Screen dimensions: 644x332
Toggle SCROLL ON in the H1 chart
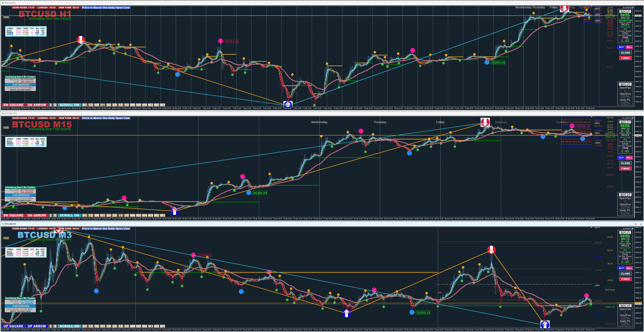69,105
